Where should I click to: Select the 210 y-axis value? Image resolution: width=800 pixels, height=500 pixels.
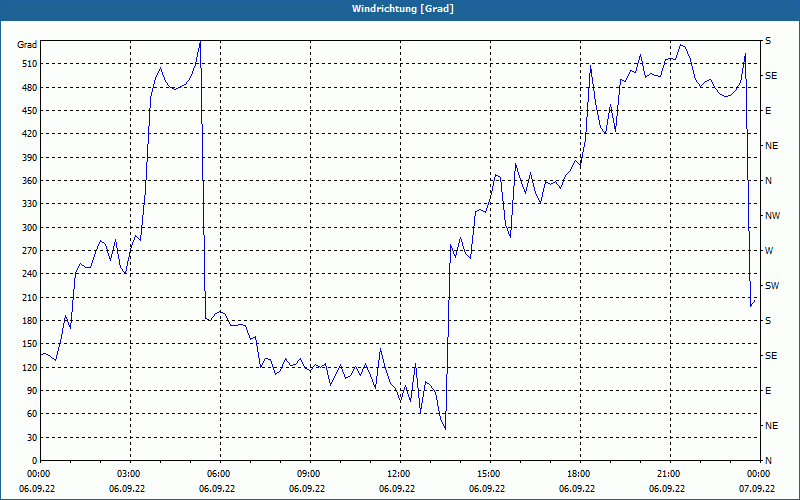tap(30, 297)
